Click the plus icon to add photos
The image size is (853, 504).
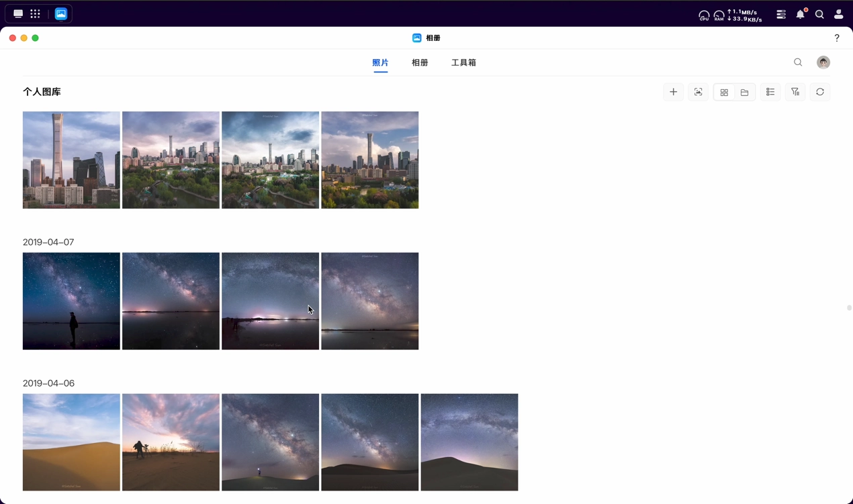tap(673, 92)
